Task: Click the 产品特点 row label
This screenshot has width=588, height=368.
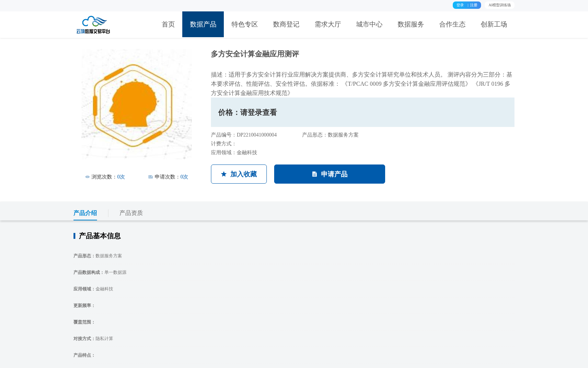Action: (84, 355)
